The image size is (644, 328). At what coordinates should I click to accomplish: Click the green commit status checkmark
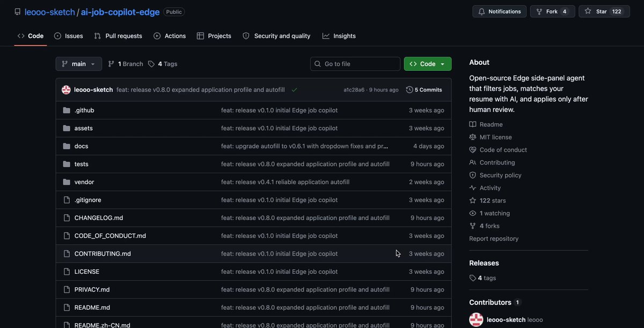pos(294,90)
